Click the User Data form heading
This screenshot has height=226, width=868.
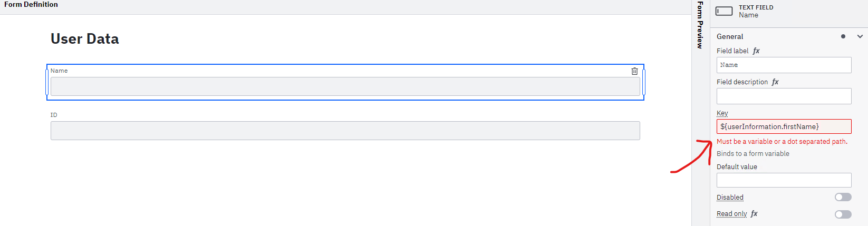pyautogui.click(x=85, y=39)
